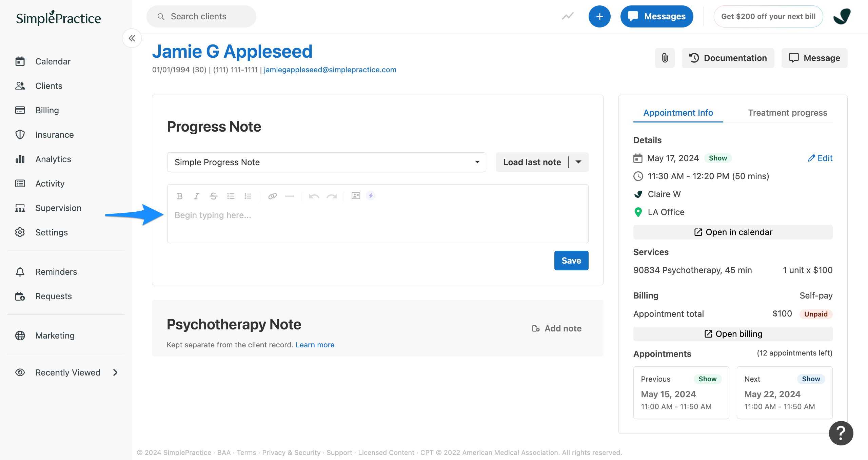
Task: Click the client email address link
Action: [x=330, y=70]
